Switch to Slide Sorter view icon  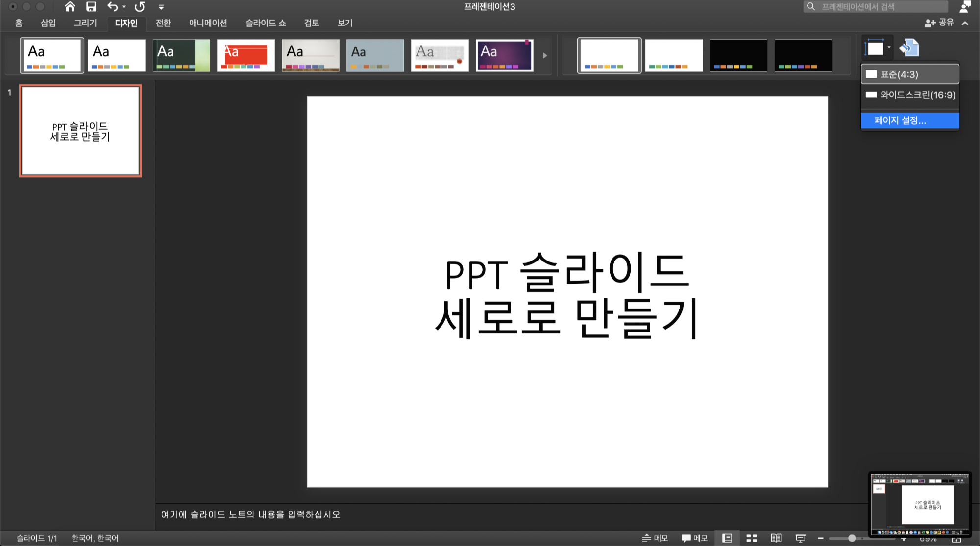pos(752,538)
